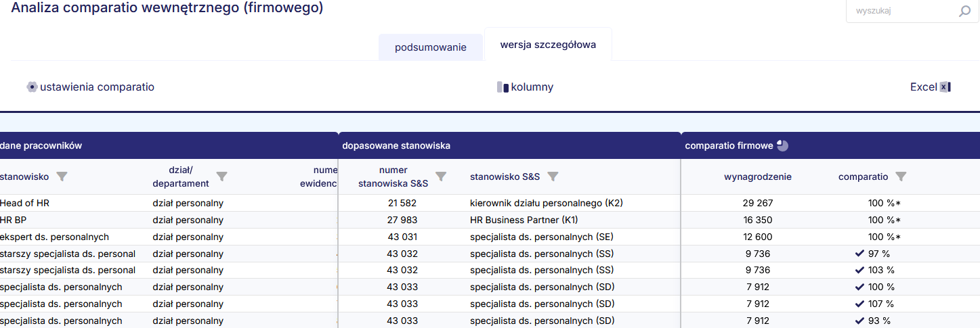
Task: Click the columns chooser icon
Action: 503,87
